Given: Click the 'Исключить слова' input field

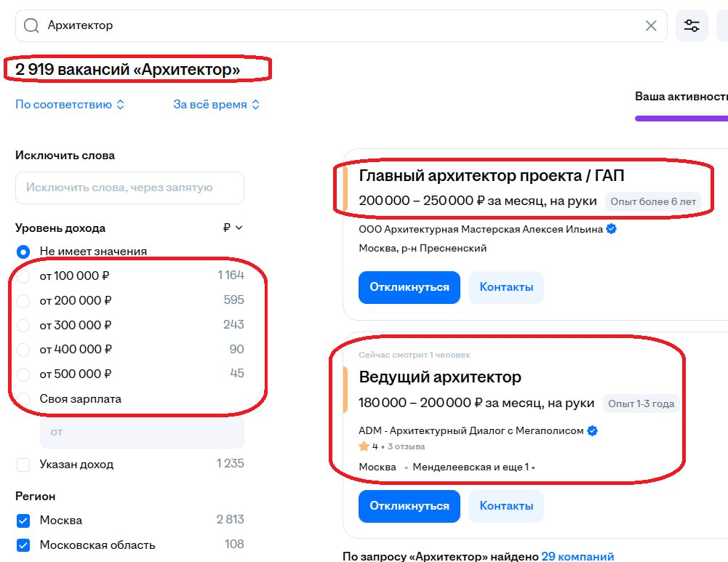Looking at the screenshot, I should pos(129,188).
